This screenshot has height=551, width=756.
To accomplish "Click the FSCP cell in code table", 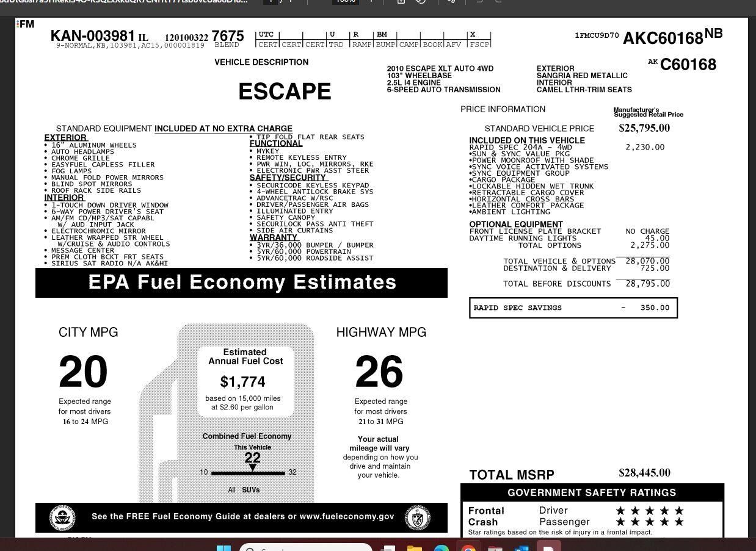I will (x=479, y=45).
